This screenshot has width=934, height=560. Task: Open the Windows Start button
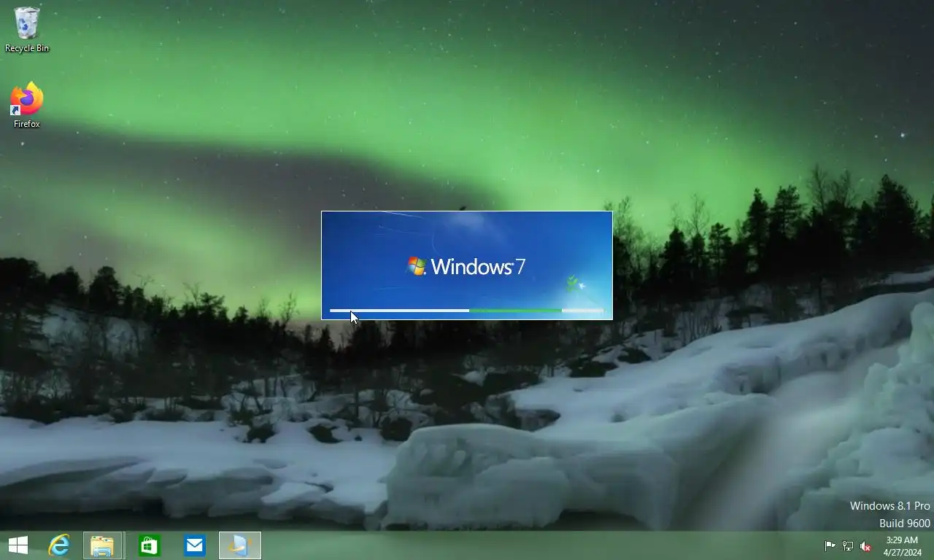18,545
